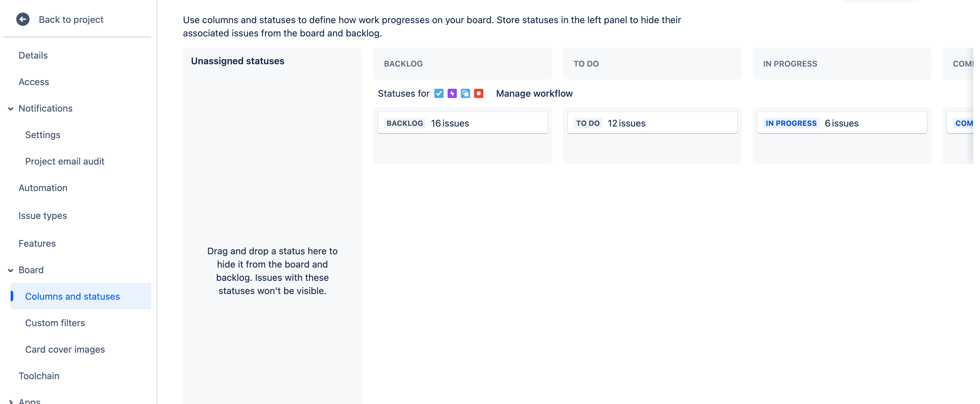The image size is (980, 404).
Task: Select the red Bug issue type filter icon
Action: [479, 93]
